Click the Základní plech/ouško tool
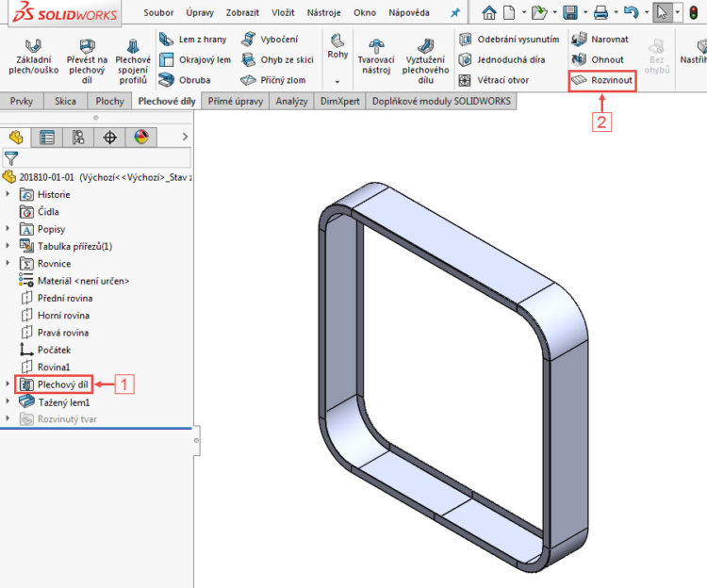707x588 pixels. click(33, 57)
